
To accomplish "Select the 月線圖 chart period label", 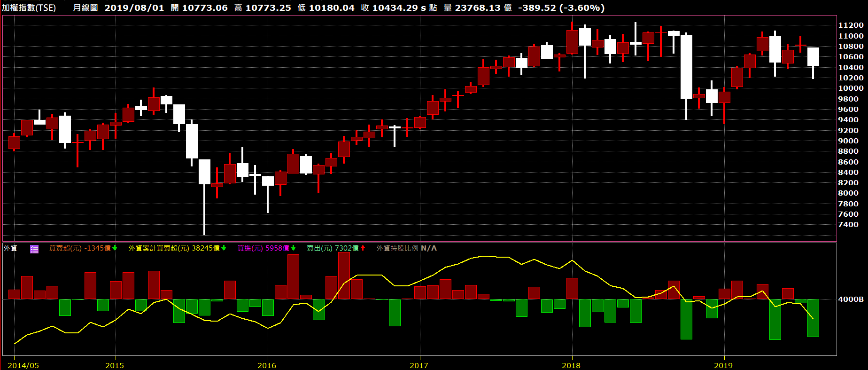I will pos(85,8).
